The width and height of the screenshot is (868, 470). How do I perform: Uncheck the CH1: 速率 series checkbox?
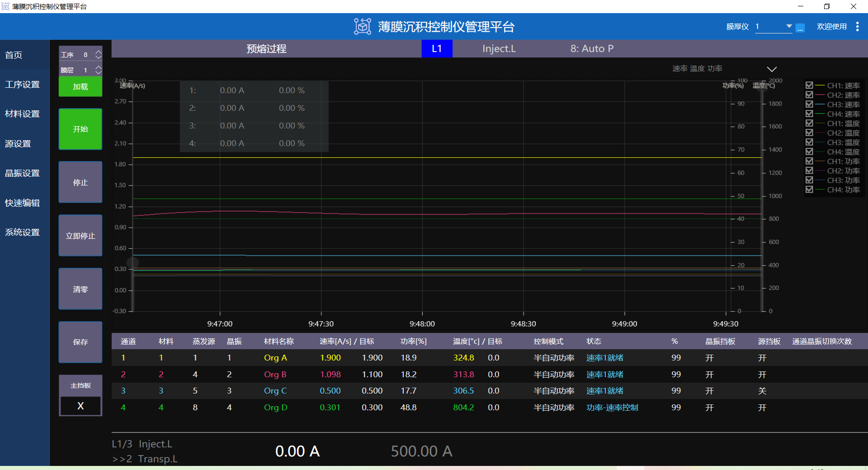tap(809, 85)
